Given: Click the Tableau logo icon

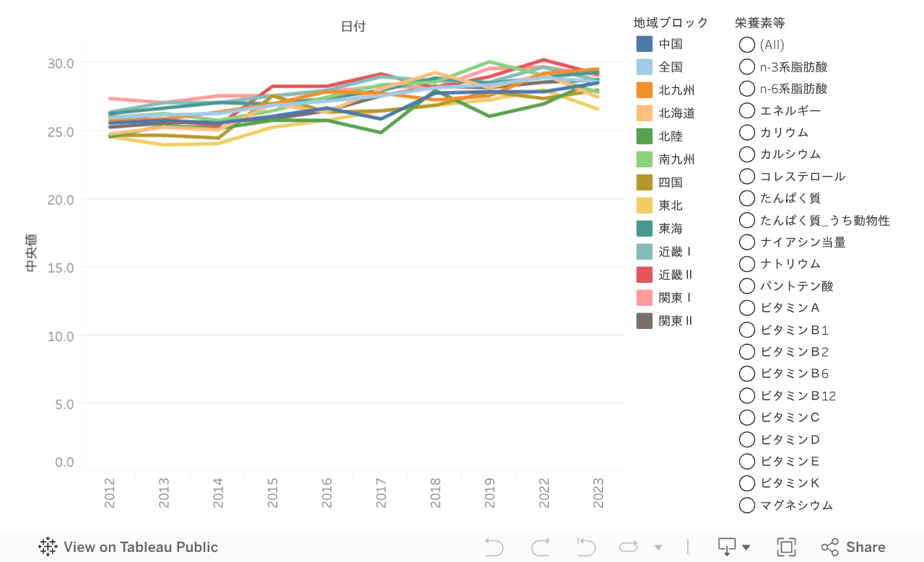Looking at the screenshot, I should point(48,547).
